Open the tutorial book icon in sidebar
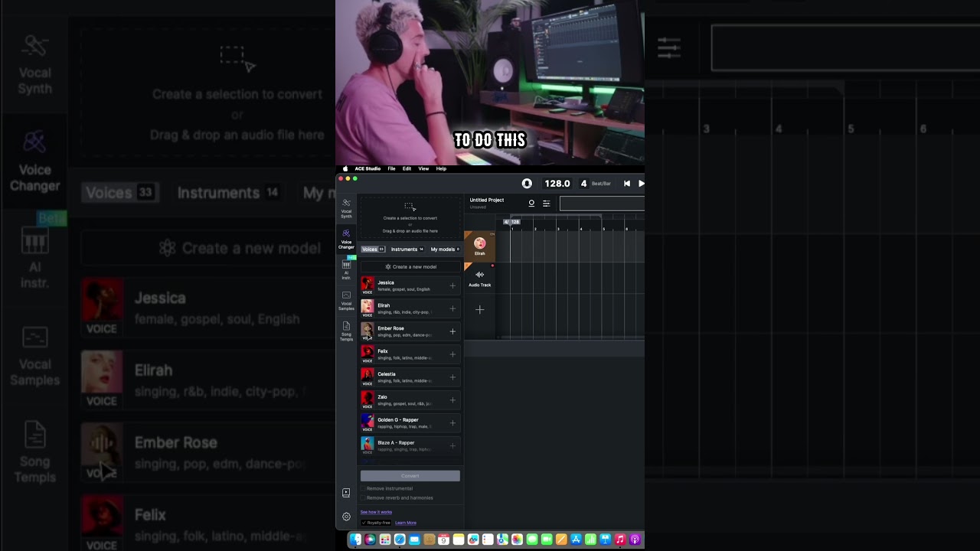The width and height of the screenshot is (980, 551). pyautogui.click(x=346, y=493)
